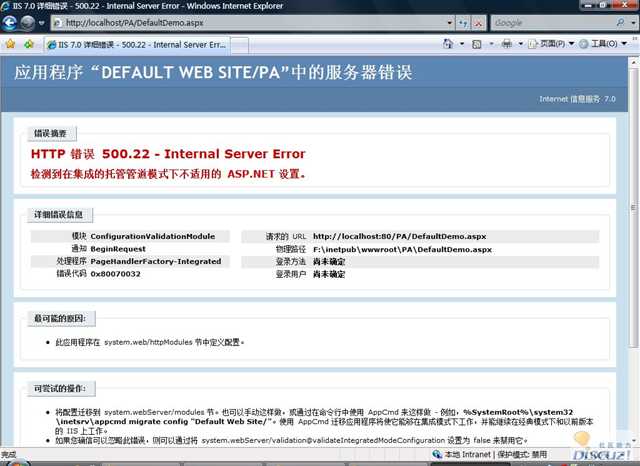Open Favorites Center star icon
The height and width of the screenshot is (466, 640).
[10, 44]
